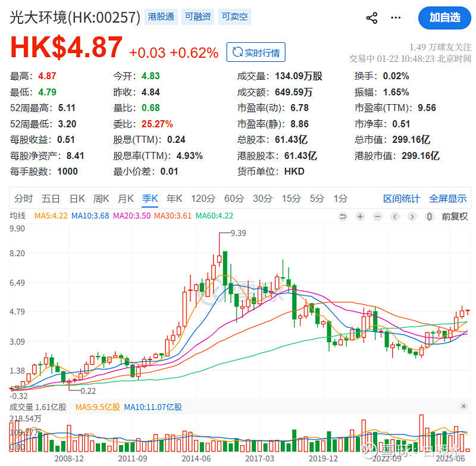The image size is (476, 466).
Task: Switch to the 120分 chart tab
Action: tap(203, 199)
